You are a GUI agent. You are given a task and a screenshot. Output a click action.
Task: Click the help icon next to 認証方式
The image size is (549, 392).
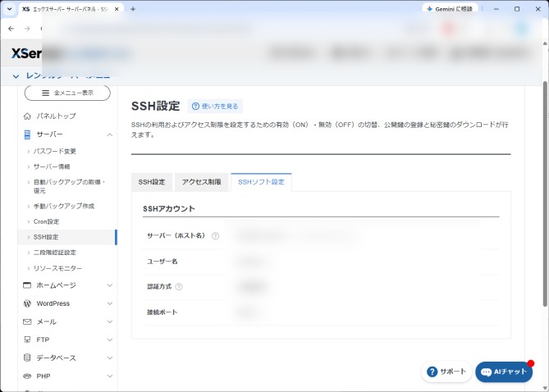tap(179, 287)
